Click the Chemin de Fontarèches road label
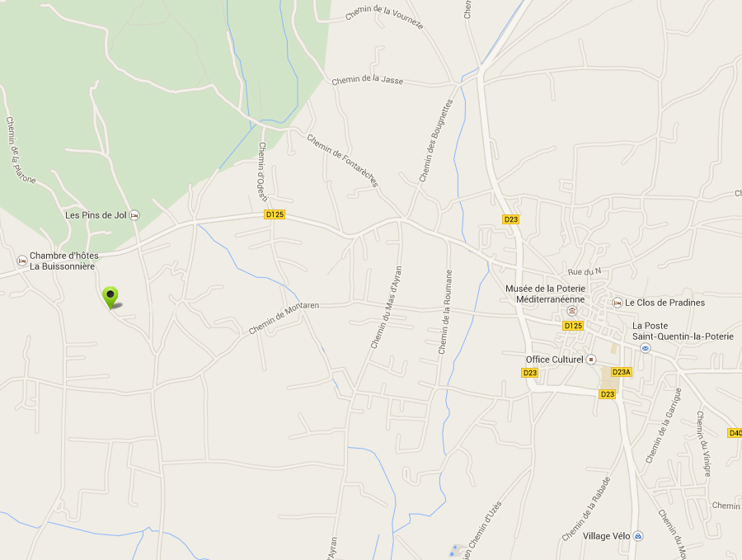This screenshot has height=560, width=742. click(343, 161)
